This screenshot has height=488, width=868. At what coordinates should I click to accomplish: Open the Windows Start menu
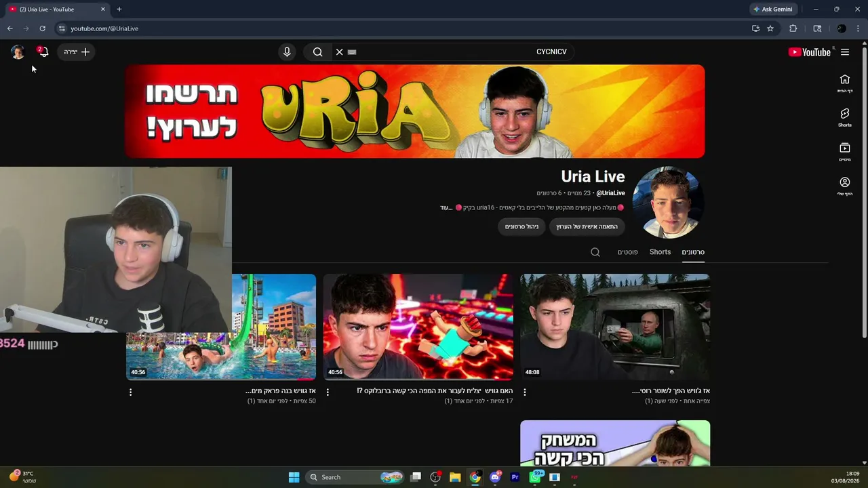294,477
